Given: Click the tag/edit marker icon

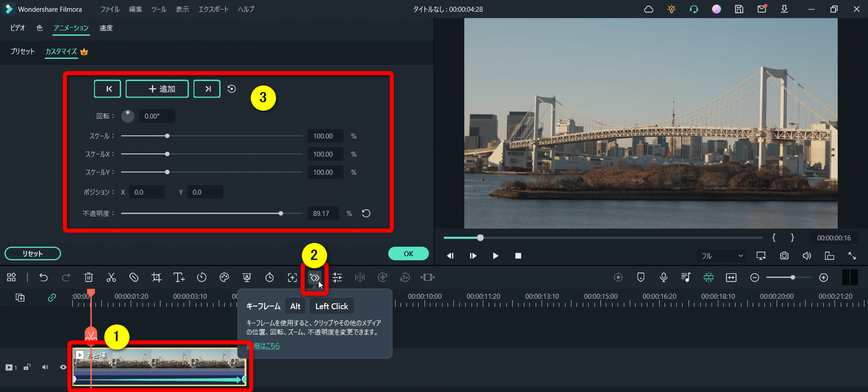Looking at the screenshot, I should tap(134, 277).
